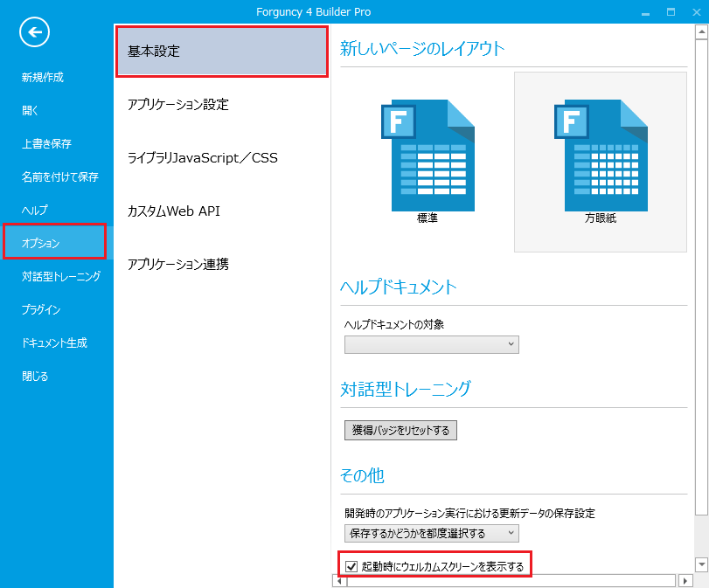The height and width of the screenshot is (588, 709).
Task: Click the Forguncy 4 Builder Pro title
Action: 313,12
